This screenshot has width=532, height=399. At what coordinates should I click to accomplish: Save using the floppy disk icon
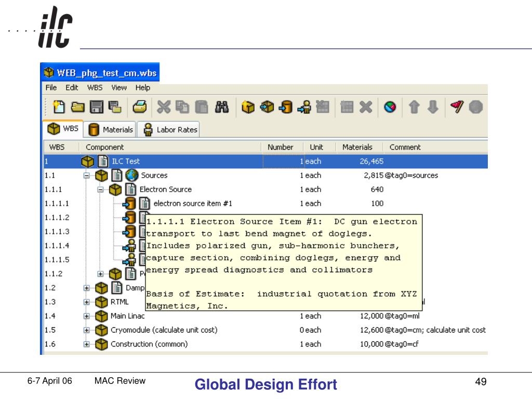(x=96, y=107)
